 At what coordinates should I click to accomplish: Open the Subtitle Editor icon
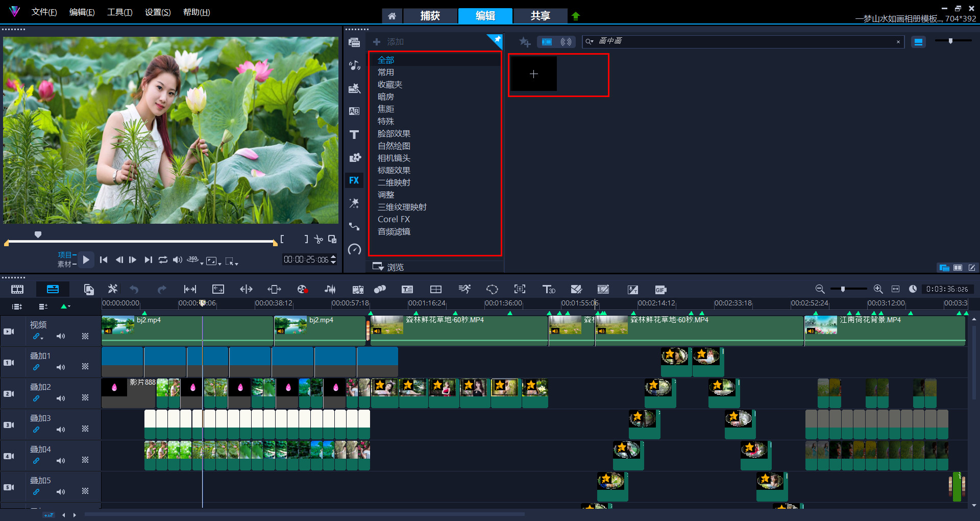(407, 290)
